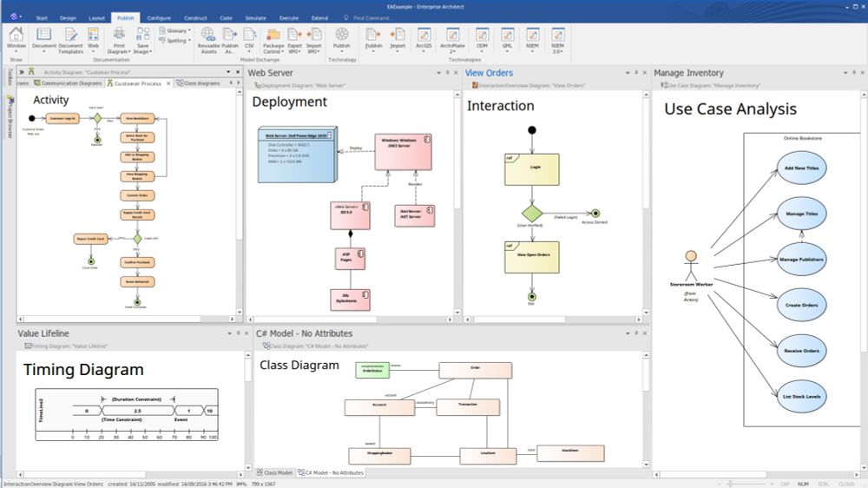The image size is (868, 488).
Task: Click the Web report icon
Action: click(x=93, y=39)
